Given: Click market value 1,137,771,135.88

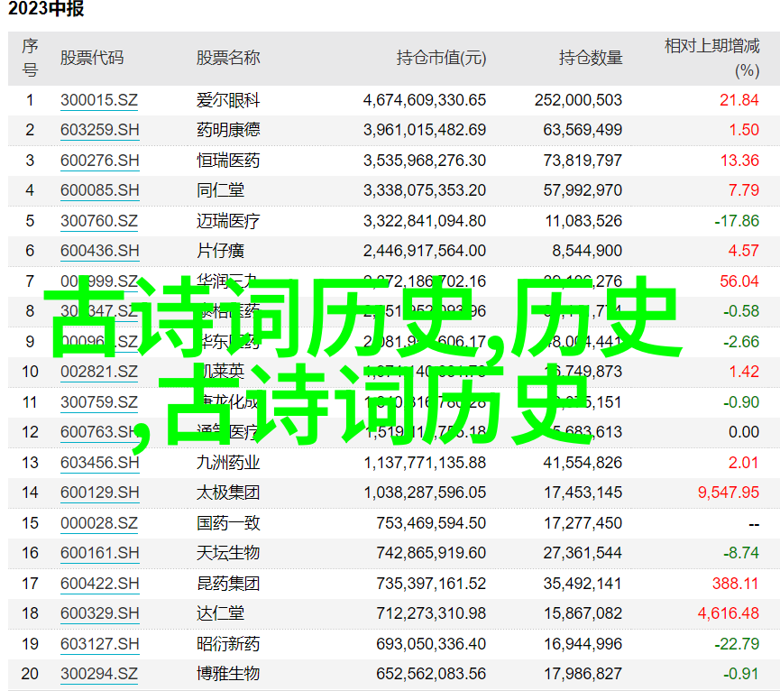Looking at the screenshot, I should click(x=425, y=463).
